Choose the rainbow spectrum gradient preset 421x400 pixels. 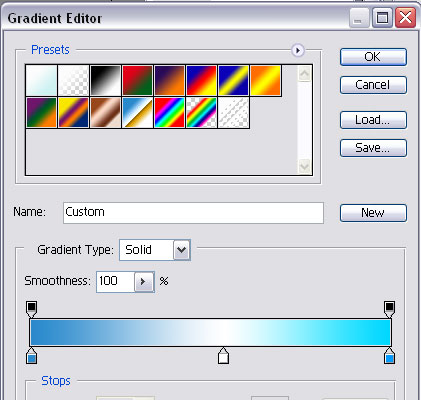click(x=169, y=113)
